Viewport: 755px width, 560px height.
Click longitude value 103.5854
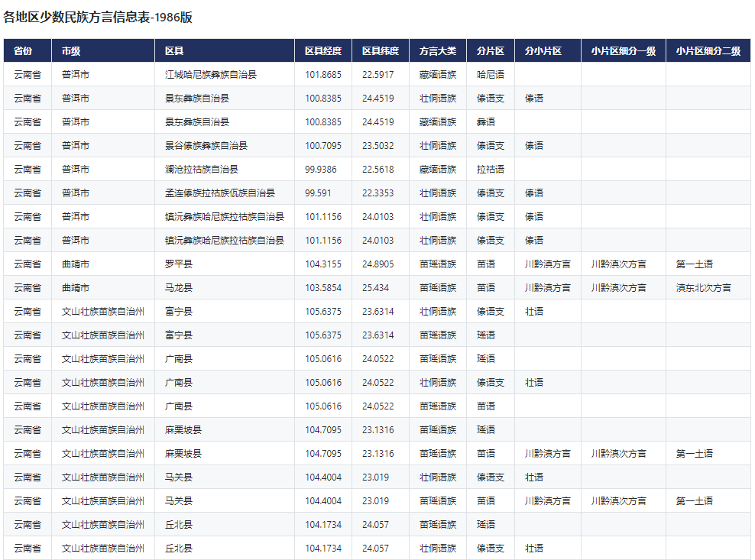click(323, 287)
